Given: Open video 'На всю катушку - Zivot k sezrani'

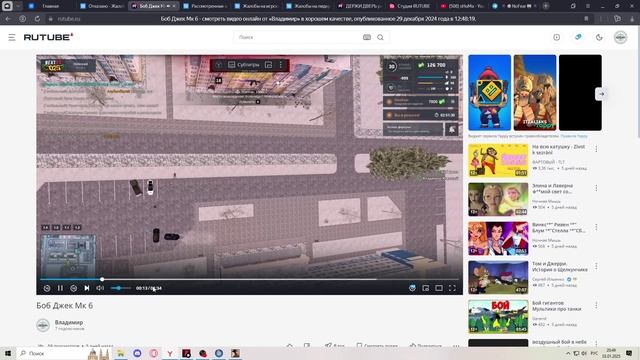Looking at the screenshot, I should coord(558,149).
